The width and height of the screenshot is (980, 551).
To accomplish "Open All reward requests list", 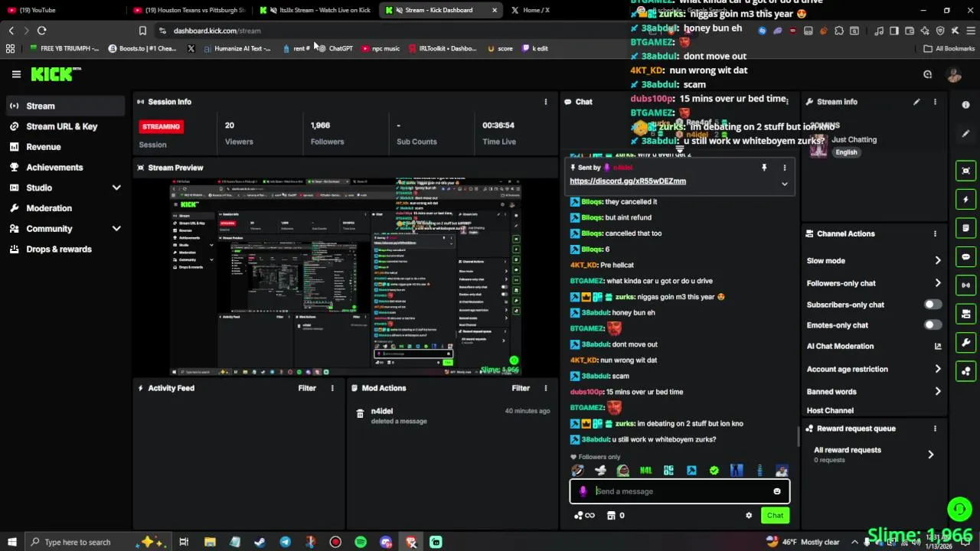I will pyautogui.click(x=874, y=455).
